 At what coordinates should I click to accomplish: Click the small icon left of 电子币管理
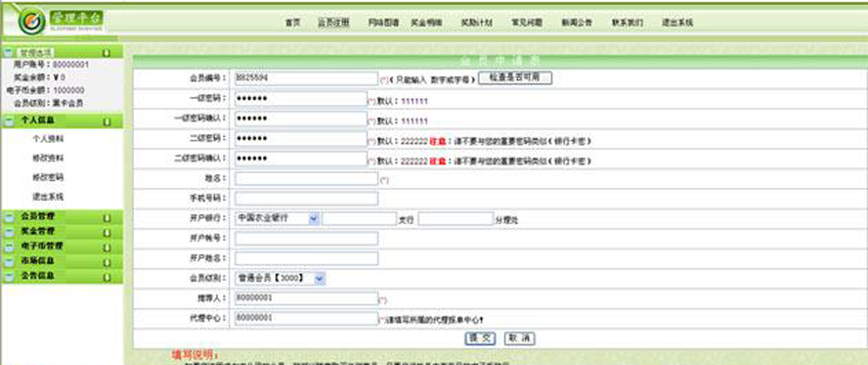tap(9, 247)
